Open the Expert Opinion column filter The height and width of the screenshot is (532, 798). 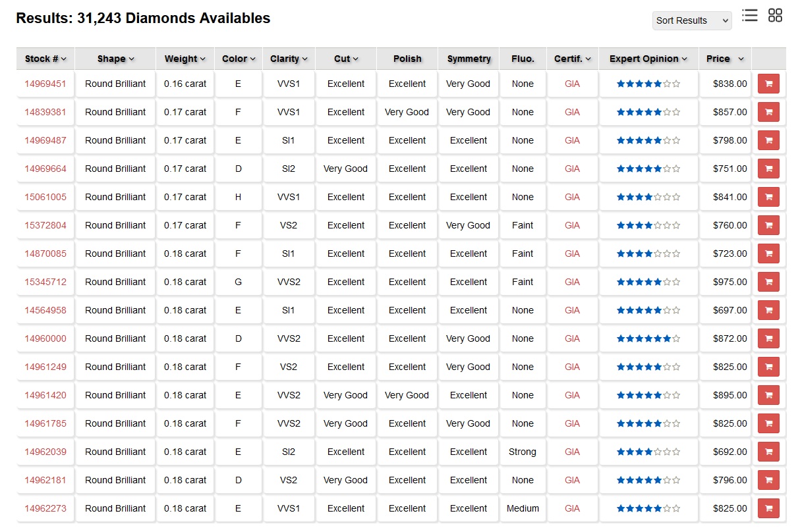[x=648, y=59]
